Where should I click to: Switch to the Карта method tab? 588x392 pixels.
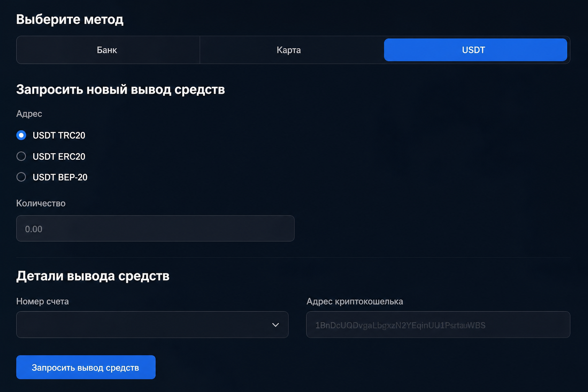click(289, 50)
